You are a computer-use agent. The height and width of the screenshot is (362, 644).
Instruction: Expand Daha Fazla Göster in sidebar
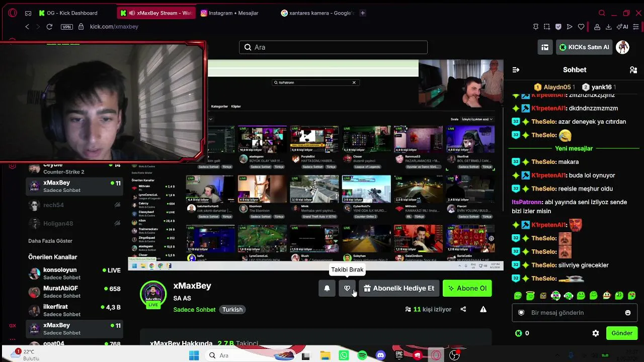coord(50,241)
